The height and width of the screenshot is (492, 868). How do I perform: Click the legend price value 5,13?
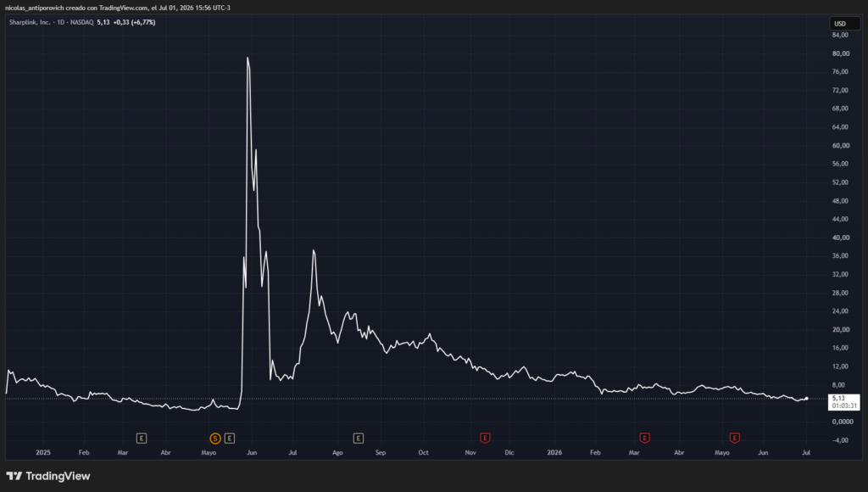(x=103, y=22)
